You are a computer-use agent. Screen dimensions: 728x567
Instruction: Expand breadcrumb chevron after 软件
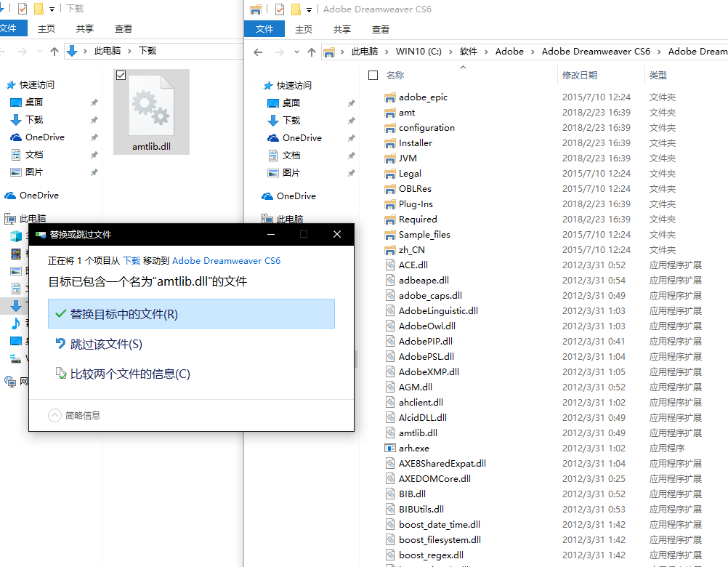(486, 52)
